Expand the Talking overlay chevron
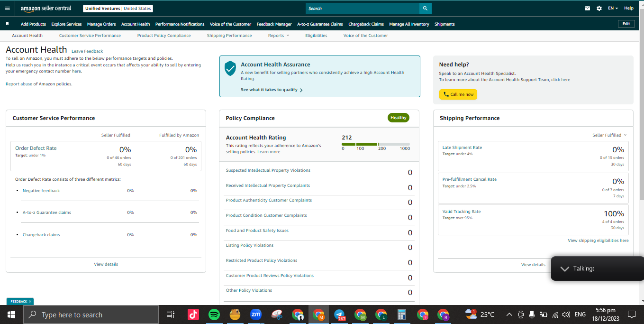Screen dimensions: 644x324 [x=564, y=268]
